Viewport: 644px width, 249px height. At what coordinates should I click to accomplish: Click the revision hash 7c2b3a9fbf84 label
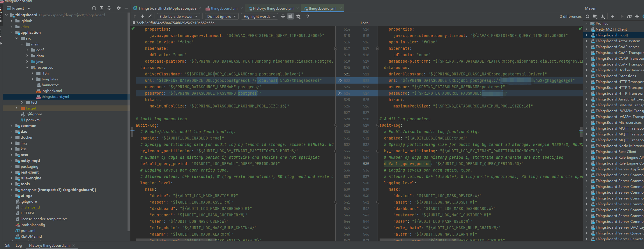pyautogui.click(x=175, y=23)
